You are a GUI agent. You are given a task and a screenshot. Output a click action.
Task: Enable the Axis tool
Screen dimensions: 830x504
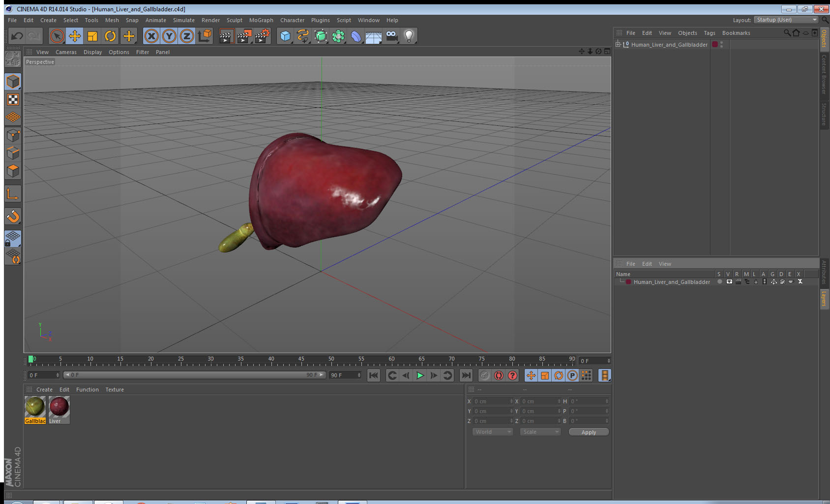click(13, 194)
